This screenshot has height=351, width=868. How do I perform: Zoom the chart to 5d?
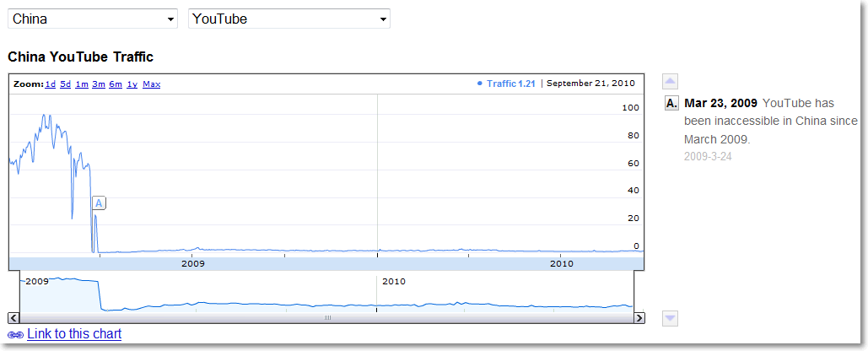(65, 84)
